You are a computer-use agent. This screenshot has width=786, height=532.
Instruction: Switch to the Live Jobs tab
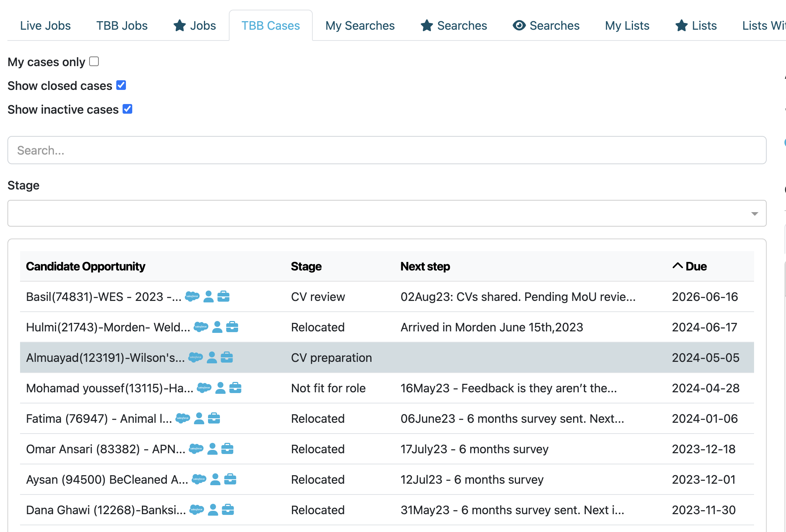point(45,26)
